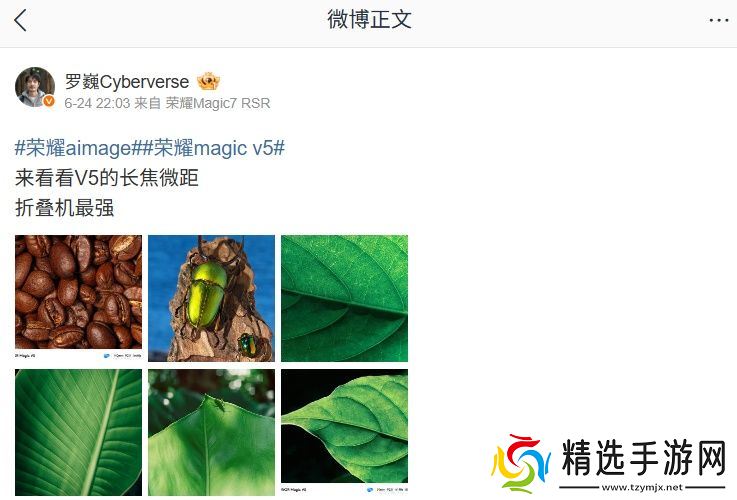
Task: Tap the orange verified V badge
Action: click(49, 101)
